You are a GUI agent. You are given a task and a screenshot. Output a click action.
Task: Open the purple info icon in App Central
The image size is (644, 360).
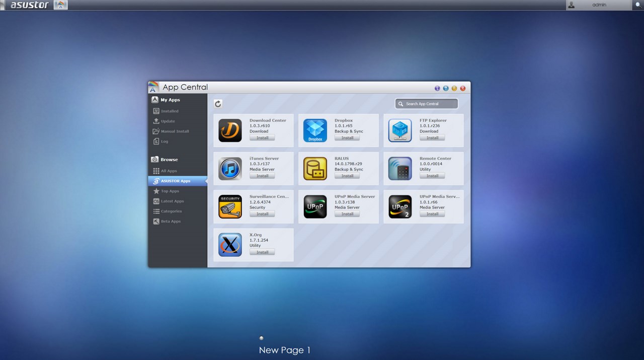tap(437, 89)
